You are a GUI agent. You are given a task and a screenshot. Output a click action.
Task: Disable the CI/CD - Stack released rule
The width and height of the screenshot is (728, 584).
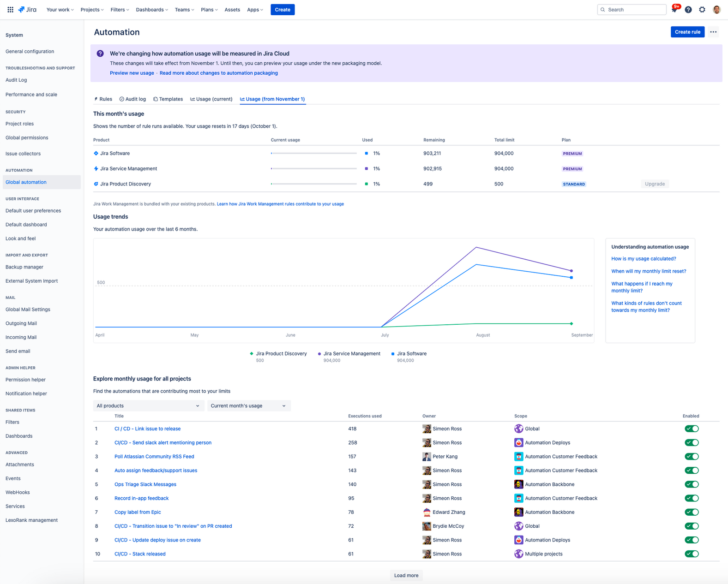(x=692, y=554)
